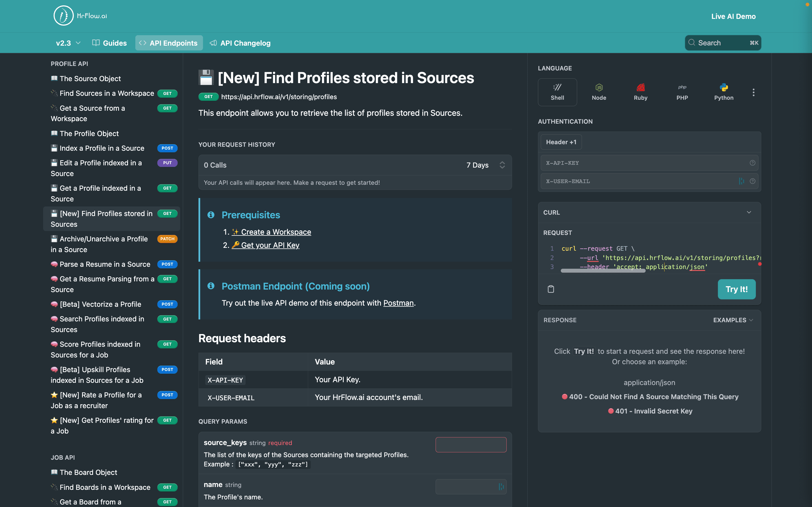Image resolution: width=812 pixels, height=507 pixels.
Task: Open more languages via three-dot icon
Action: coord(753,92)
